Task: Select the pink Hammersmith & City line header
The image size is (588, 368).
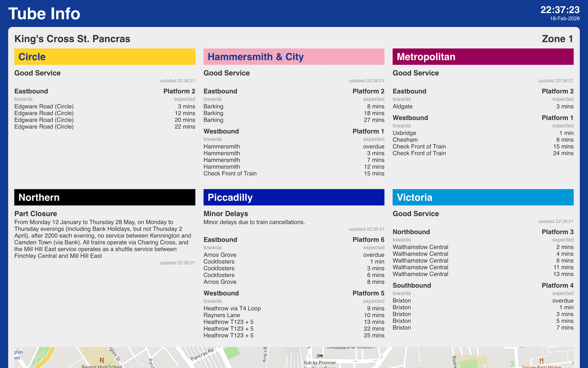Action: pyautogui.click(x=294, y=57)
